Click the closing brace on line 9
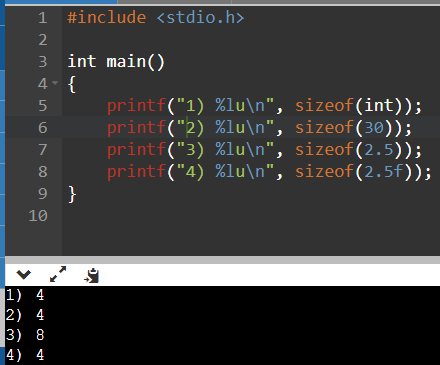The height and width of the screenshot is (365, 440). [72, 195]
